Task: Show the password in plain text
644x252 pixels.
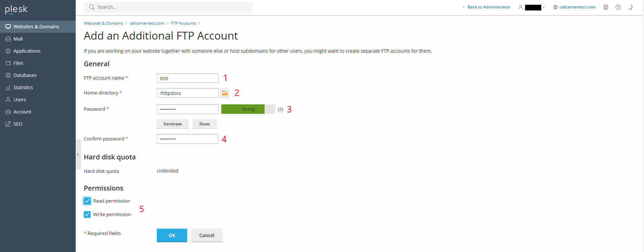Action: click(204, 124)
